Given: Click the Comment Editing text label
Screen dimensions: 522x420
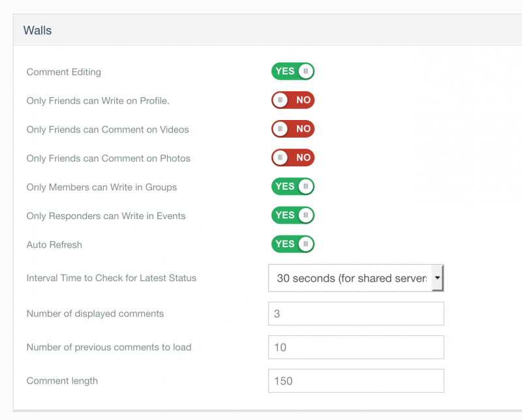Looking at the screenshot, I should click(x=64, y=72).
